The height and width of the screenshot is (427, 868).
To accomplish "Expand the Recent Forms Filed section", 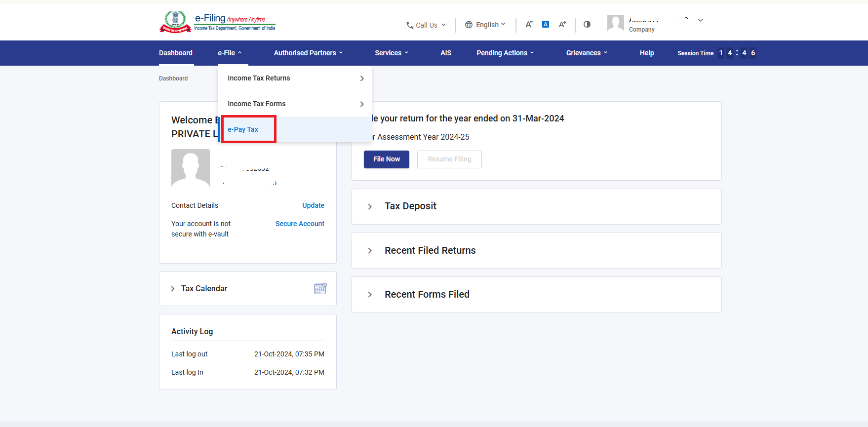I will coord(537,295).
